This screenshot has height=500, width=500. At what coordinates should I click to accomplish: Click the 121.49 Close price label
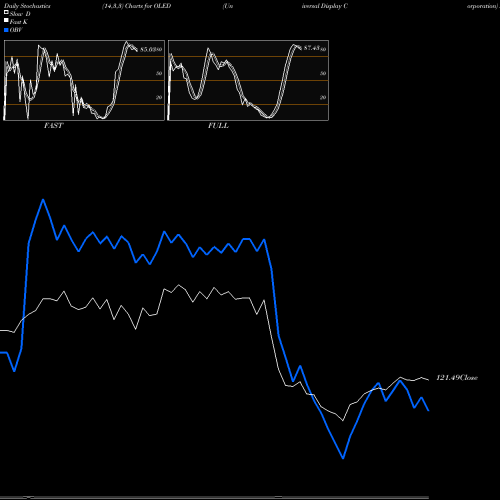click(x=457, y=378)
